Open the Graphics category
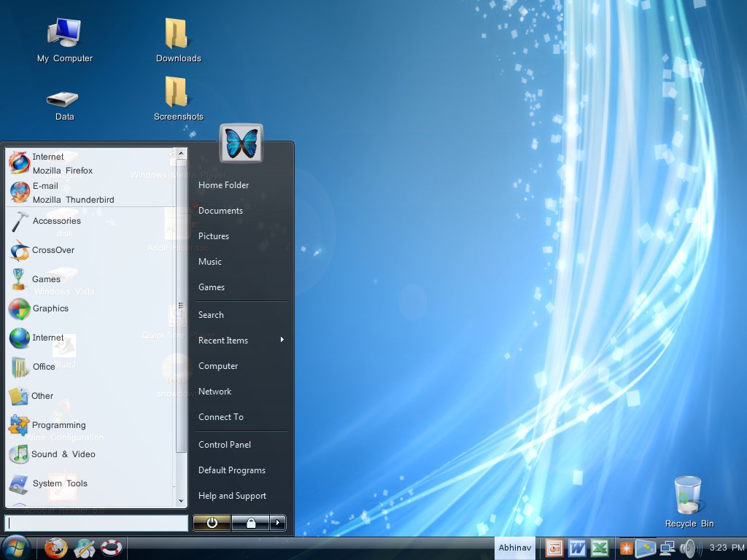Screen dimensions: 747x560 click(x=90, y=308)
